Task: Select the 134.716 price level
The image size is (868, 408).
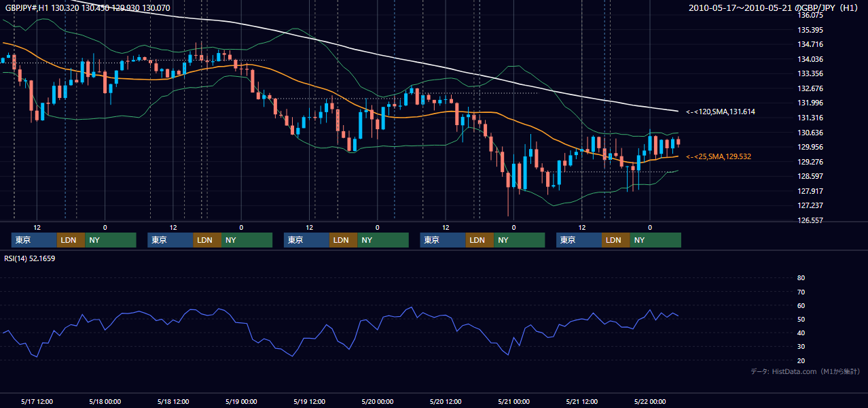Action: (811, 45)
